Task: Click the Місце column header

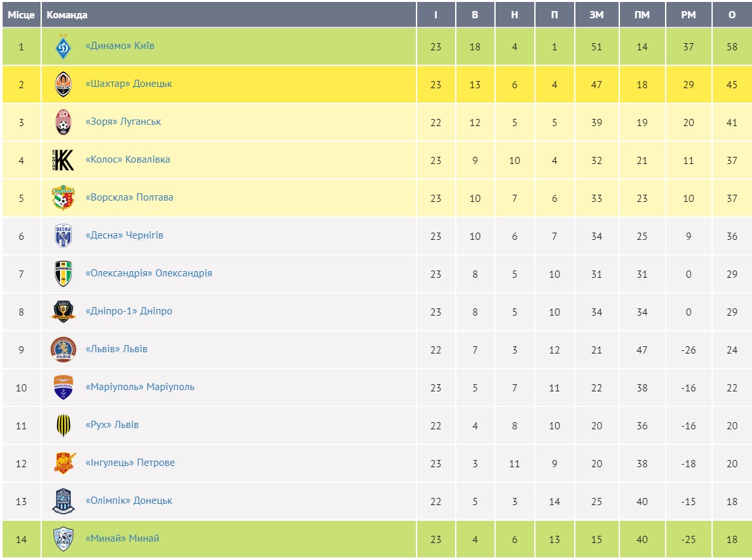Action: pyautogui.click(x=21, y=15)
